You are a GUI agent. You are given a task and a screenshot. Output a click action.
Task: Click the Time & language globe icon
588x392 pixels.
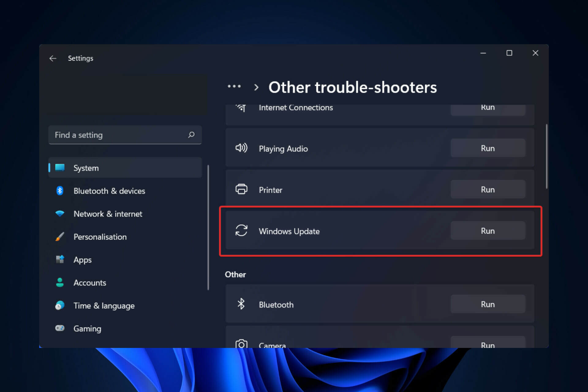click(x=60, y=305)
